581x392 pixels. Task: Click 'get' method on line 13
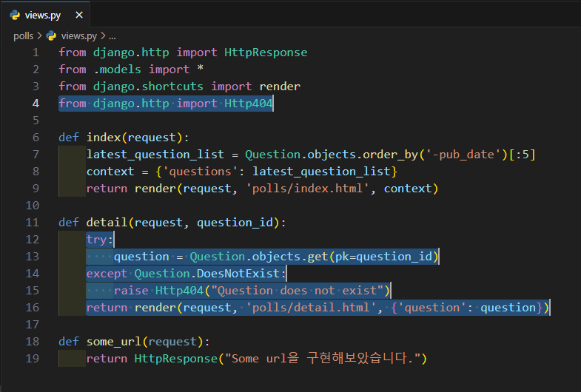(318, 257)
